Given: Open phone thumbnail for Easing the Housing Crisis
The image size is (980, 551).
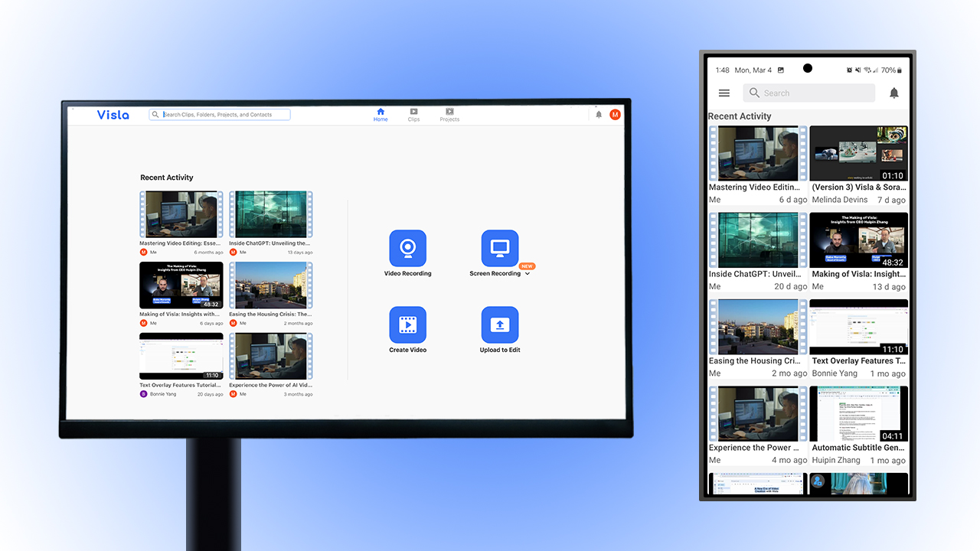Looking at the screenshot, I should click(x=758, y=327).
